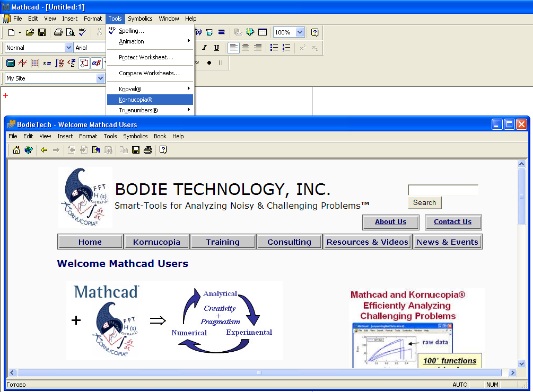Go to Home in BodieTech toolbar
The height and width of the screenshot is (392, 533).
tap(16, 150)
